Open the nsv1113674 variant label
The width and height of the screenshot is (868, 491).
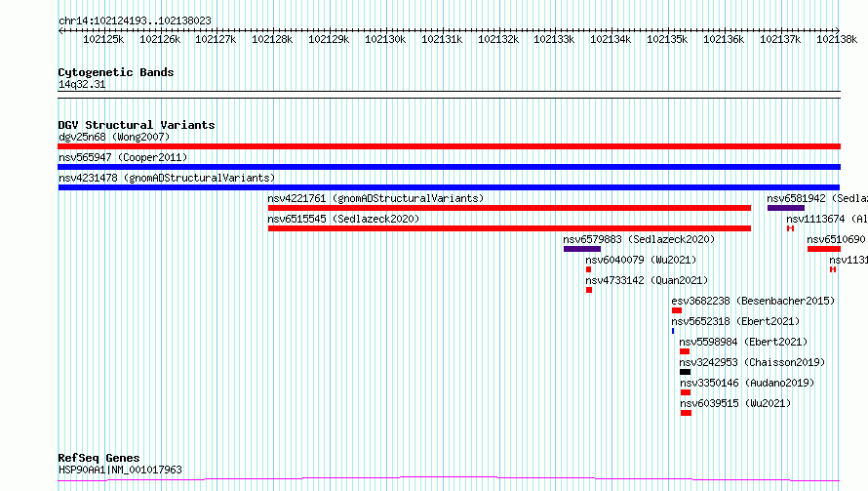(827, 219)
